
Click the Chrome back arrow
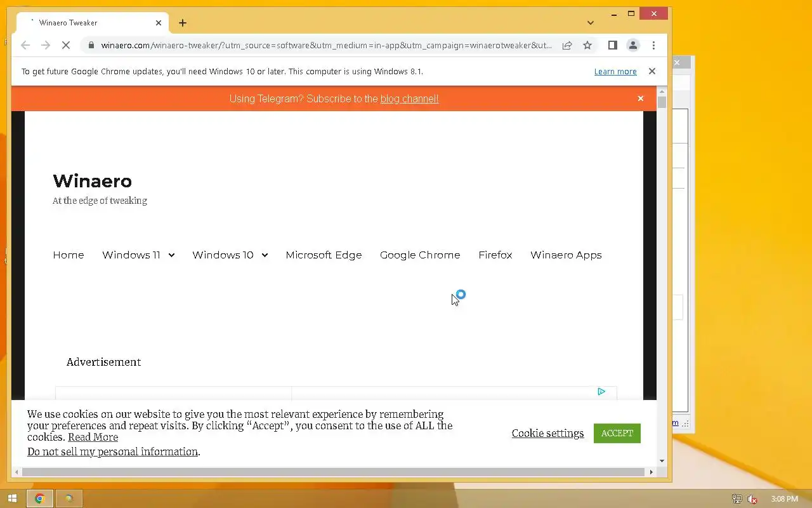pos(25,45)
